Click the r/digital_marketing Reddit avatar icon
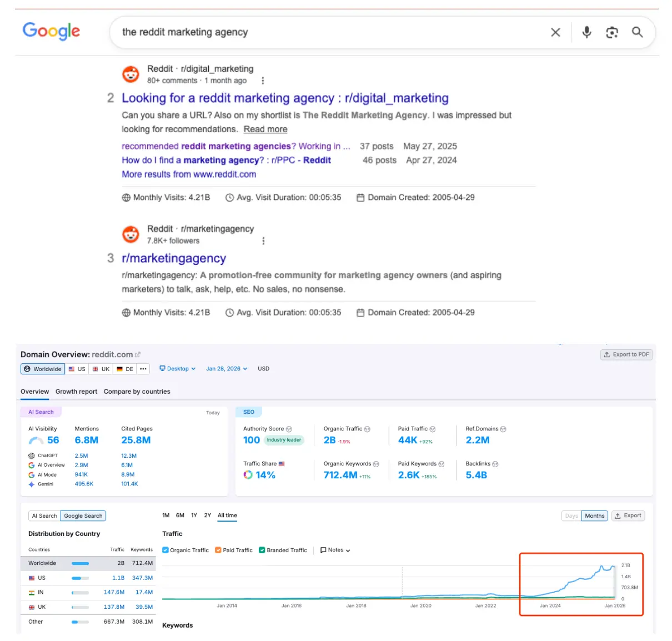The height and width of the screenshot is (641, 672). [x=131, y=74]
